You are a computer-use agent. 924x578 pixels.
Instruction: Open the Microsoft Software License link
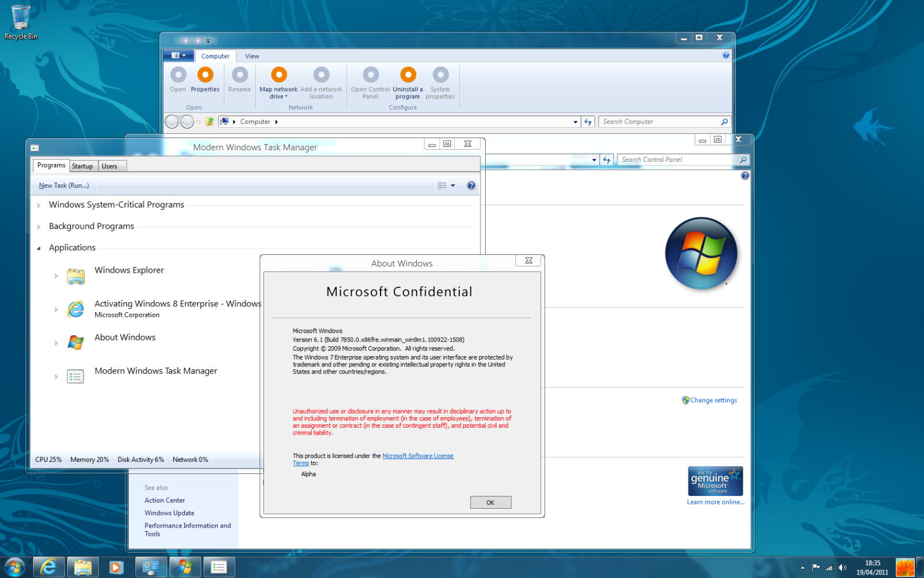418,456
